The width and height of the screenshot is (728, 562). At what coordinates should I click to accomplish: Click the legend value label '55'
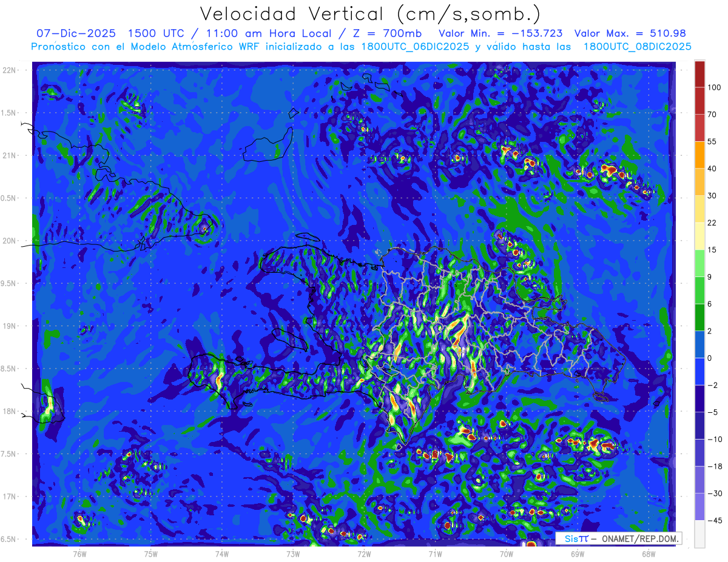712,141
